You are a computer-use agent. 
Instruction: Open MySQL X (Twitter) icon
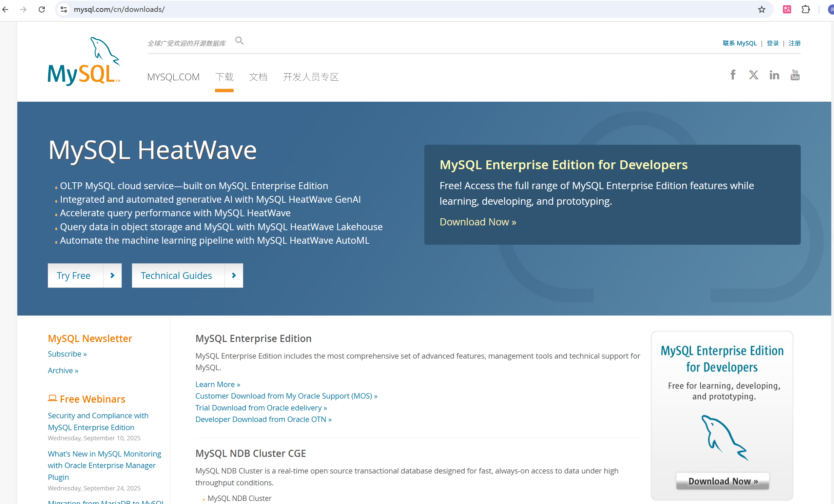tap(754, 75)
